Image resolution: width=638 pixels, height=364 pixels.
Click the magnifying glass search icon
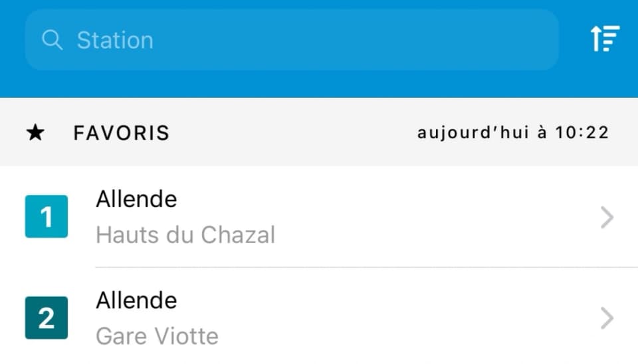pos(52,40)
